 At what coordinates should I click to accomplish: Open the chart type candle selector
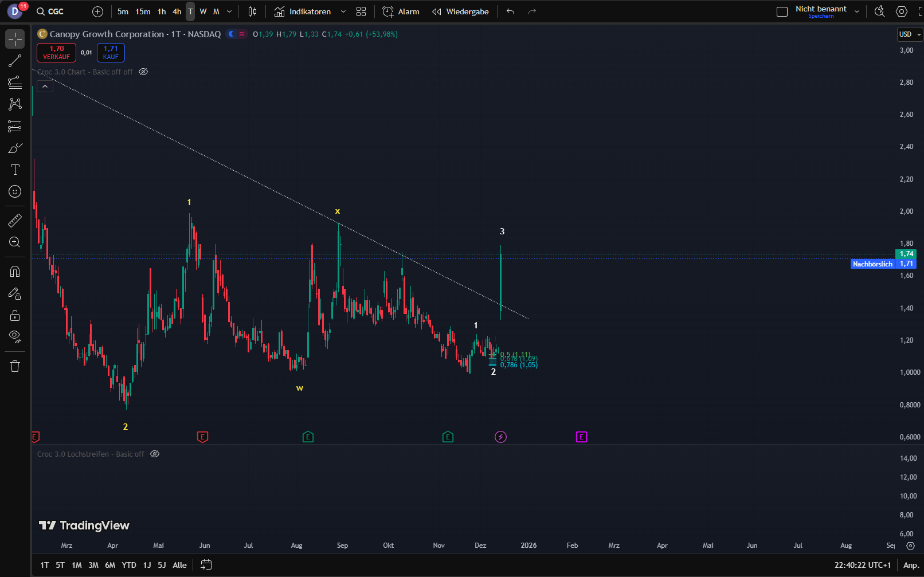252,11
